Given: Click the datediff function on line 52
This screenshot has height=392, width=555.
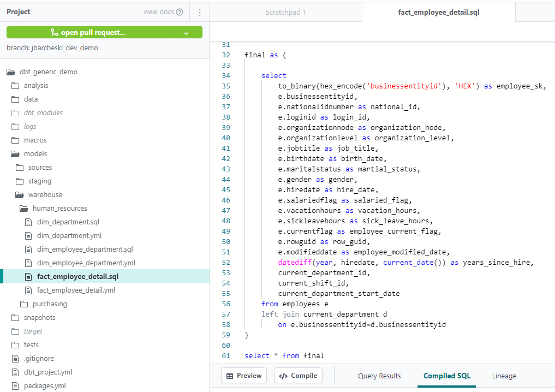Looking at the screenshot, I should tap(295, 263).
